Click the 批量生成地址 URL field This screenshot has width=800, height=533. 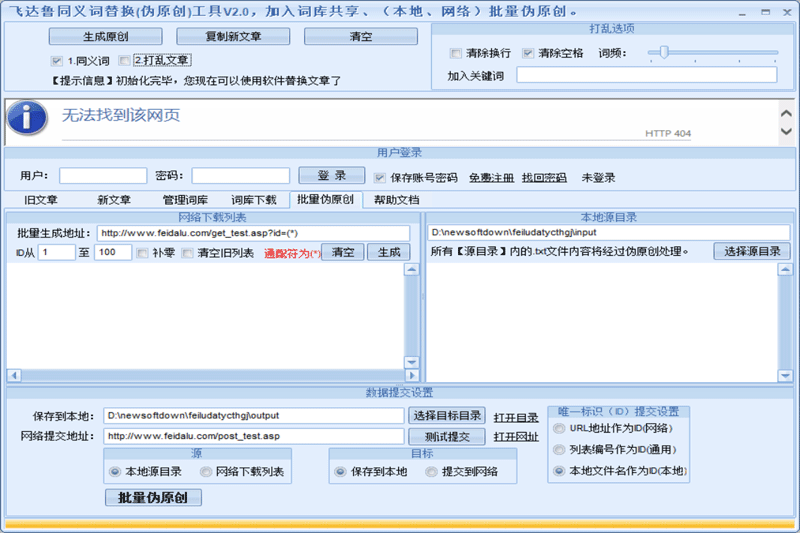253,233
